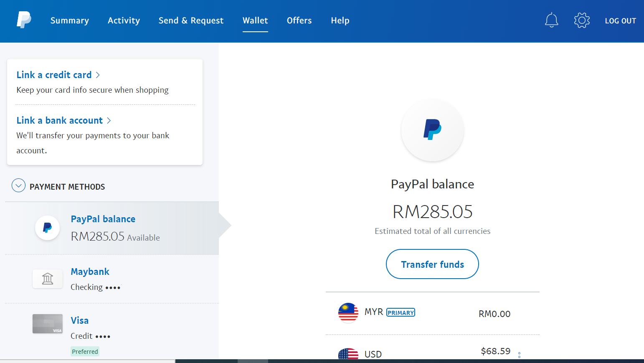Open Link a bank account
644x363 pixels.
[59, 120]
